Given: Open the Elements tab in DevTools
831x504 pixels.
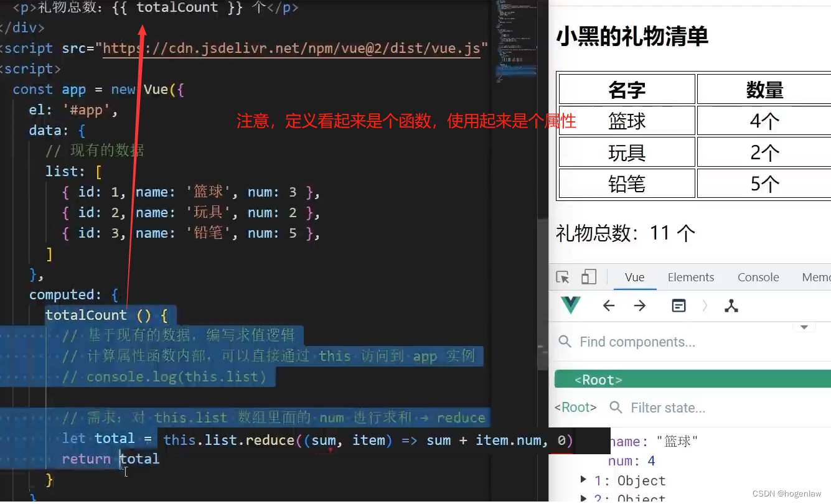Looking at the screenshot, I should click(x=691, y=278).
